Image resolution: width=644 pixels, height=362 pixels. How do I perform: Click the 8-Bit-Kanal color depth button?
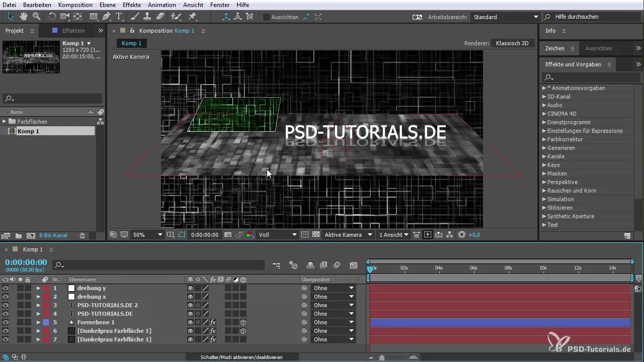(x=53, y=235)
